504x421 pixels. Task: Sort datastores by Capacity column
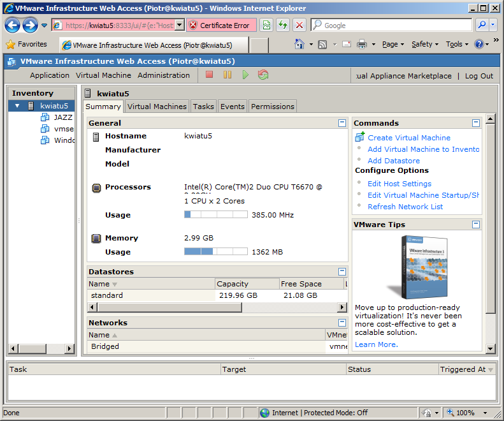(x=247, y=284)
